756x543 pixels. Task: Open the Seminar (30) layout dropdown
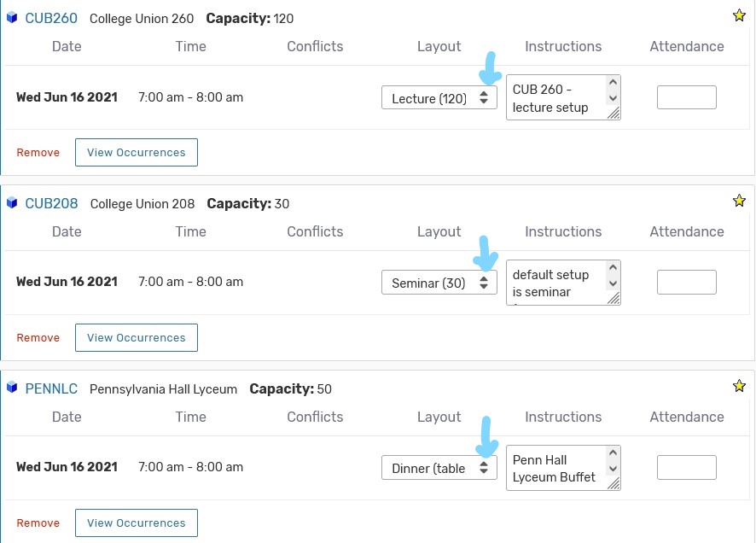tap(439, 283)
